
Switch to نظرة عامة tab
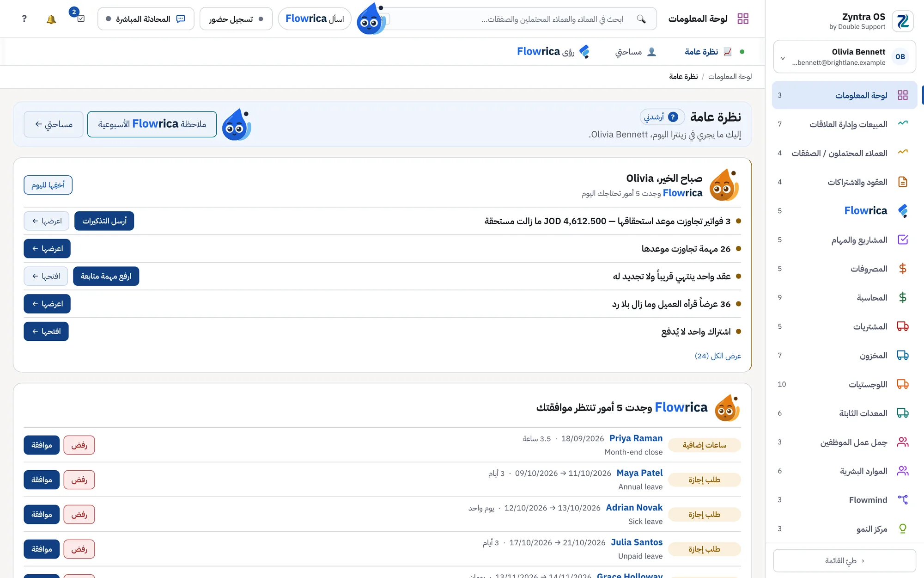[709, 52]
